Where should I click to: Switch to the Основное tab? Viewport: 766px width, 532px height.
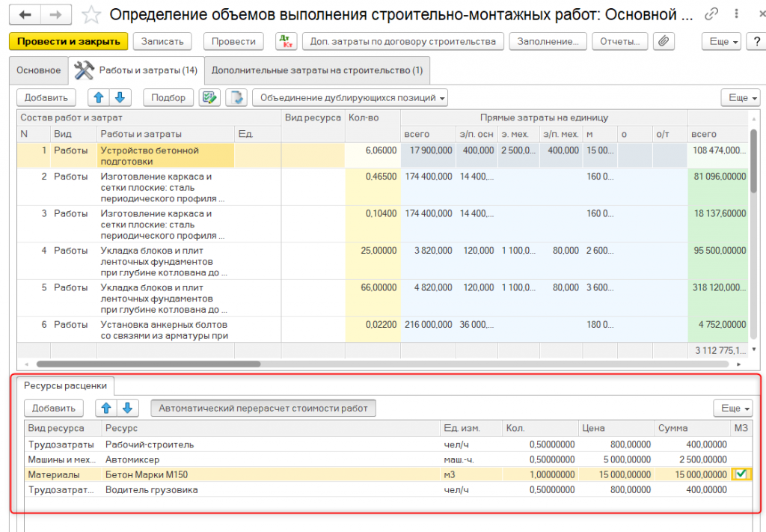point(38,70)
